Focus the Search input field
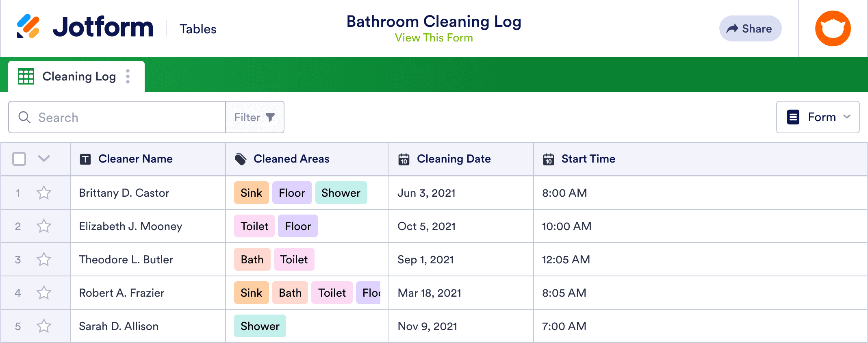This screenshot has width=868, height=343. (126, 117)
